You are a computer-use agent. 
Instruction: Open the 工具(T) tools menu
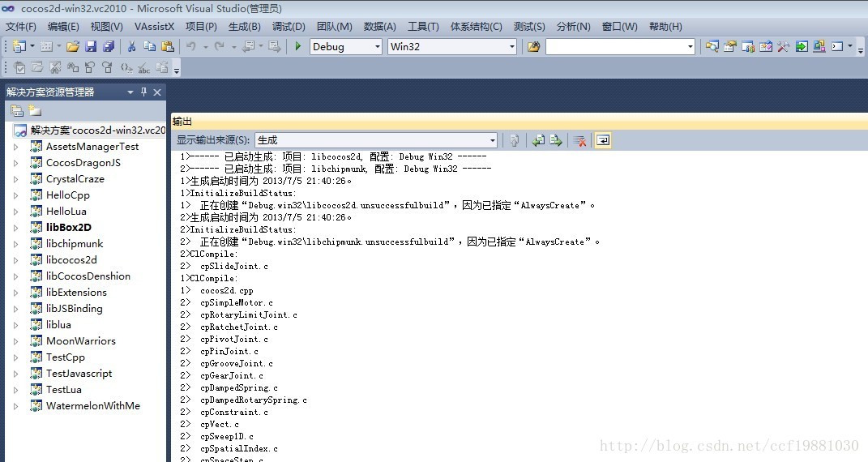click(x=423, y=27)
